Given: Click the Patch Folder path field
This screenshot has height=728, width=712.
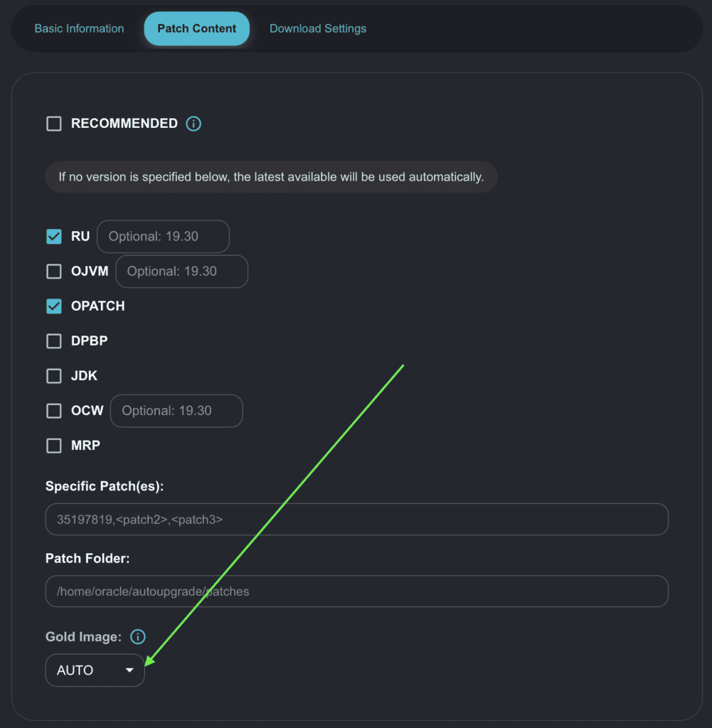Looking at the screenshot, I should 356,591.
